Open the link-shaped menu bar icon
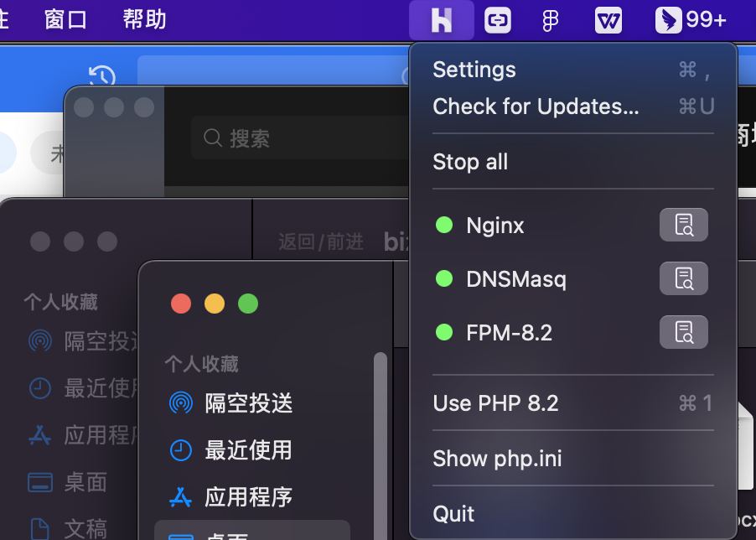This screenshot has width=756, height=540. (498, 20)
